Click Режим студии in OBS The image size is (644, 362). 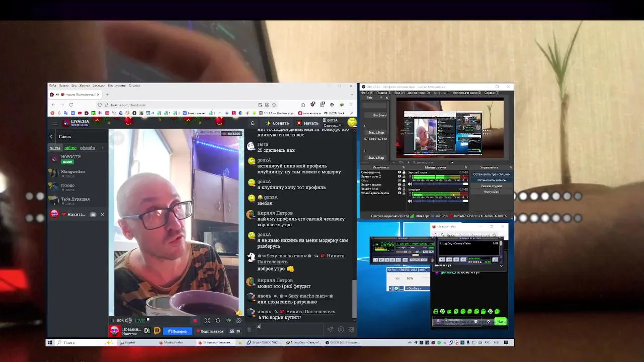coord(491,186)
